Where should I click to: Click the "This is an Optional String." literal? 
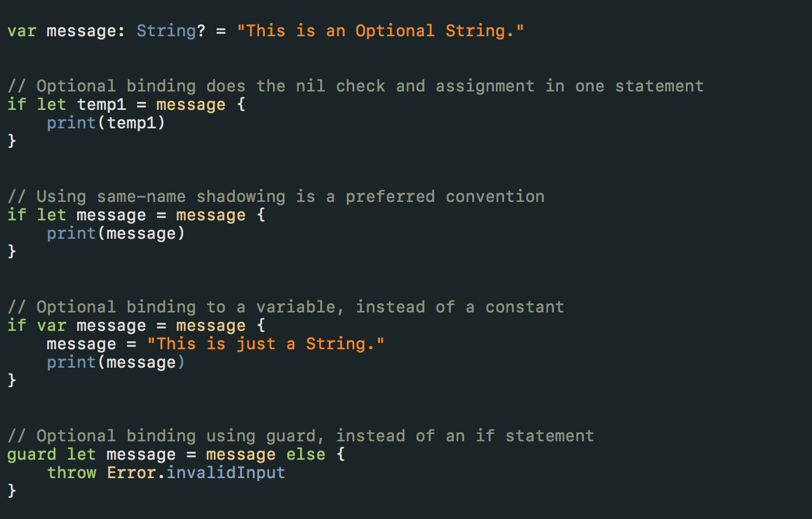(x=381, y=30)
